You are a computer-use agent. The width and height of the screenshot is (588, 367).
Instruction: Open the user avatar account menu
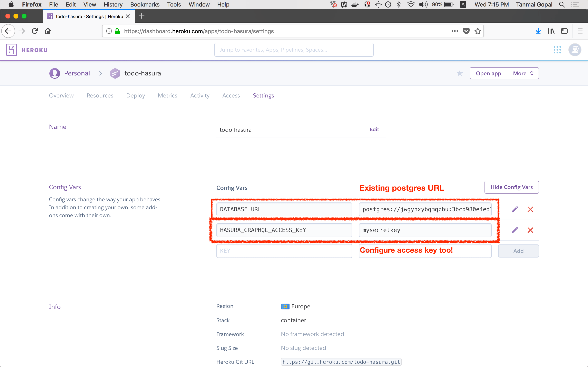pos(575,50)
